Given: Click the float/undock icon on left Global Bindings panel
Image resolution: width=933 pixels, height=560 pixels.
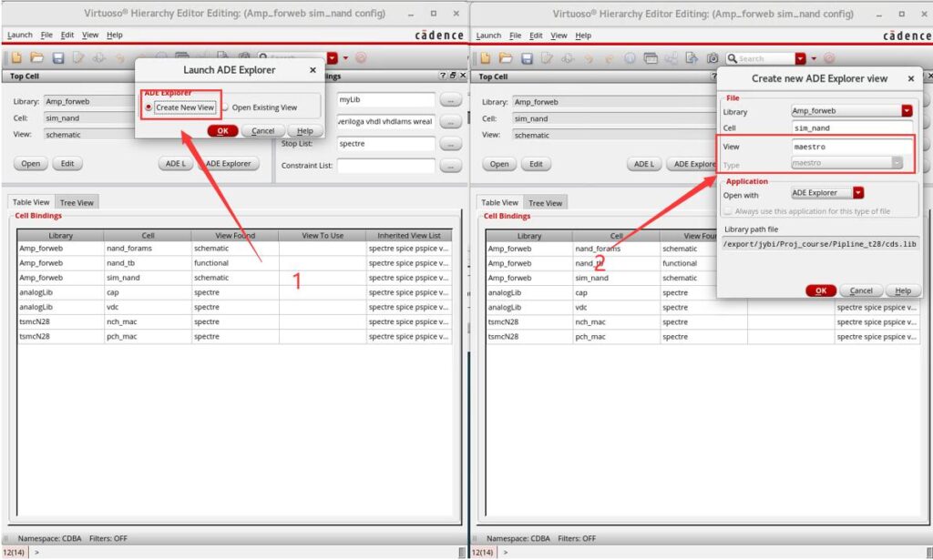Looking at the screenshot, I should [x=453, y=76].
